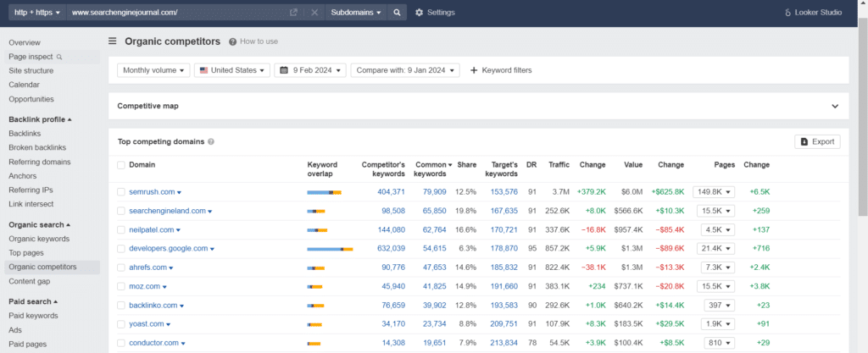Screen dimensions: 868x353
Task: Clear the URL field with X icon
Action: [x=314, y=12]
